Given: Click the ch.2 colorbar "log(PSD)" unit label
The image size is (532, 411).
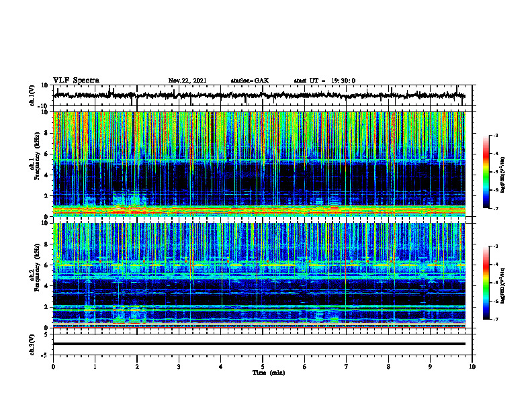Looking at the screenshot, I should coord(503,285).
